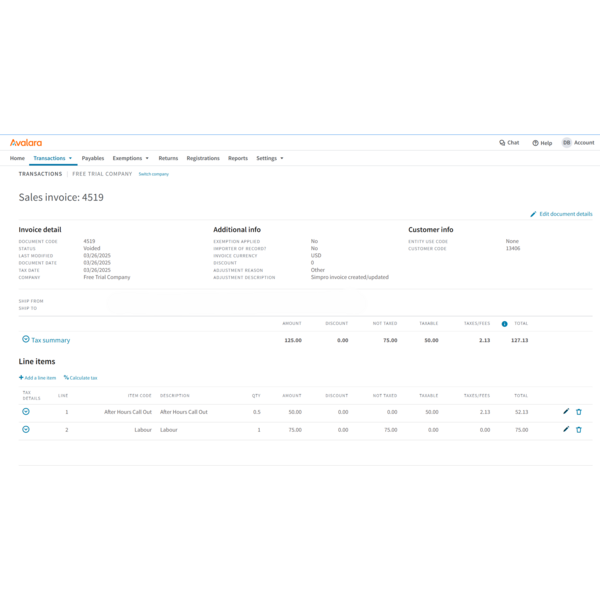Open the Reports tab
The width and height of the screenshot is (600, 600).
(x=238, y=158)
